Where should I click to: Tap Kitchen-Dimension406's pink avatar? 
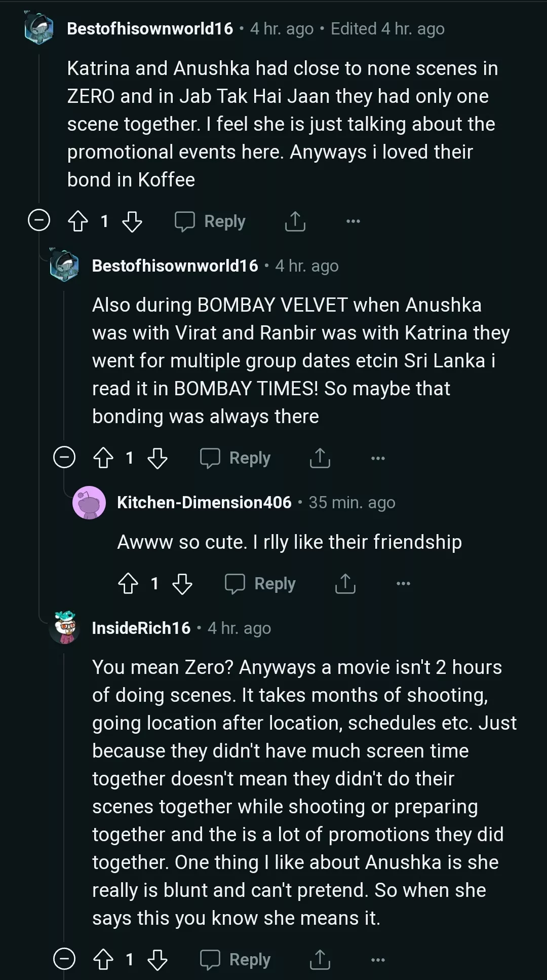tap(89, 503)
